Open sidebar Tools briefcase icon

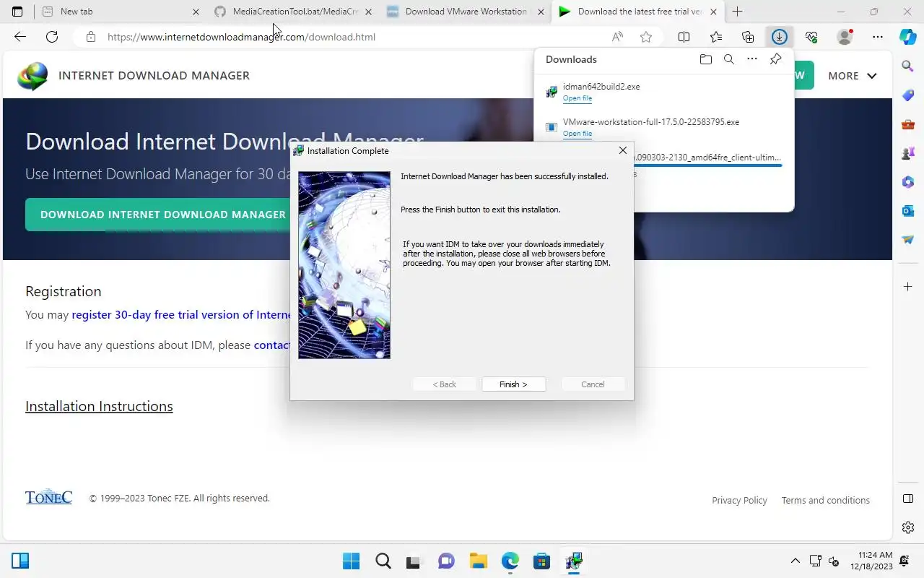[x=908, y=124]
